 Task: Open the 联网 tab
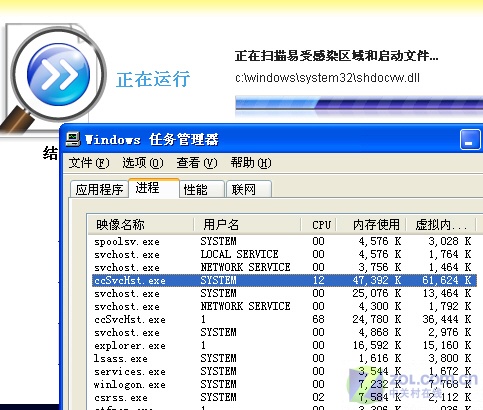249,190
